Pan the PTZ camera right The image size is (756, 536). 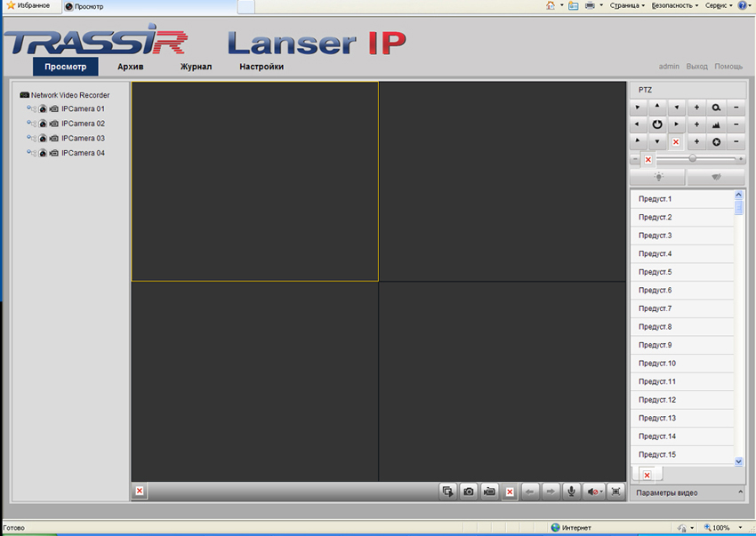677,124
